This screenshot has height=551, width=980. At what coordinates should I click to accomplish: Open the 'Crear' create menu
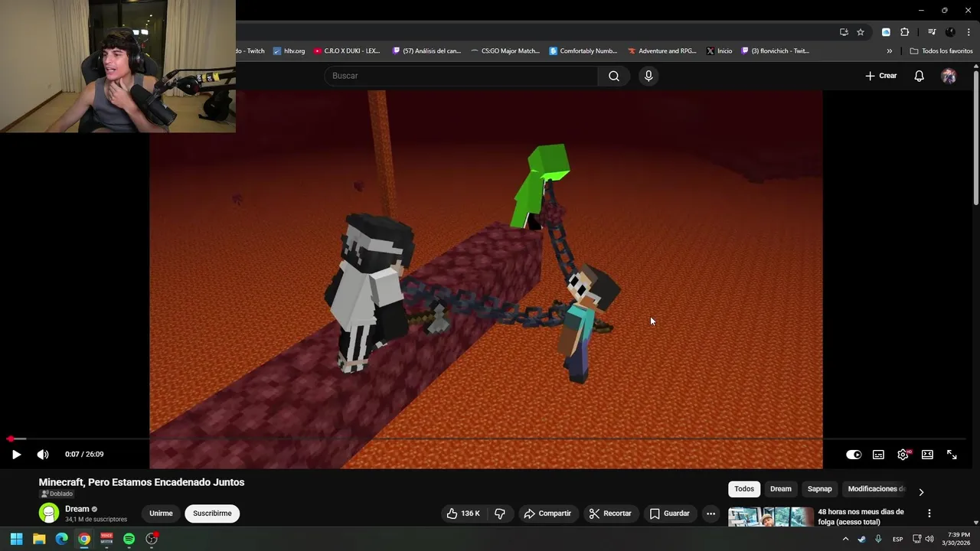click(x=881, y=76)
